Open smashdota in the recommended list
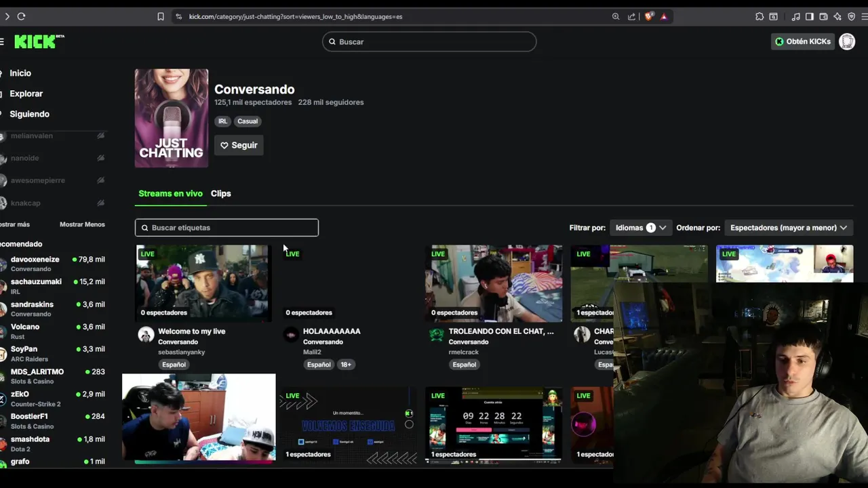Screen dimensions: 868x488 click(x=53, y=443)
